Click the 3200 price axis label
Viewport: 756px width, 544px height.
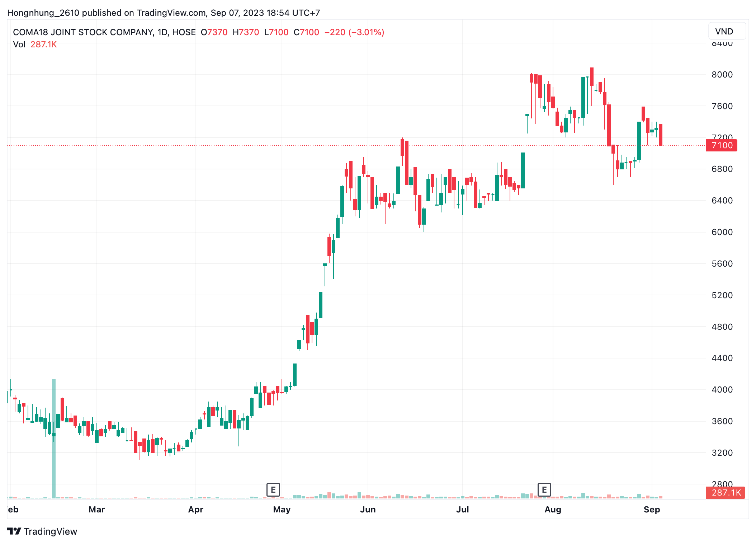click(x=722, y=452)
